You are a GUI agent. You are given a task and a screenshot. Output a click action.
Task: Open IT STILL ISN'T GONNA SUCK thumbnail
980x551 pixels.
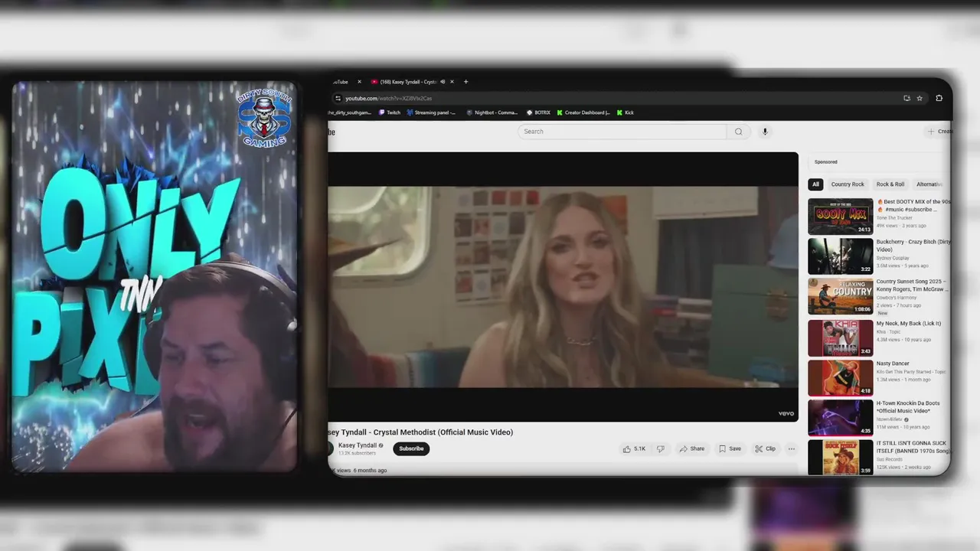coord(840,457)
